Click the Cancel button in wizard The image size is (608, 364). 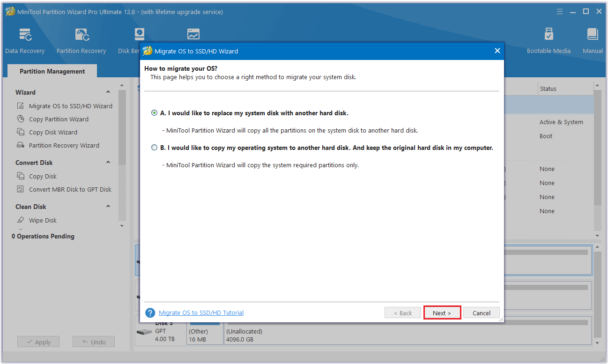pyautogui.click(x=482, y=313)
